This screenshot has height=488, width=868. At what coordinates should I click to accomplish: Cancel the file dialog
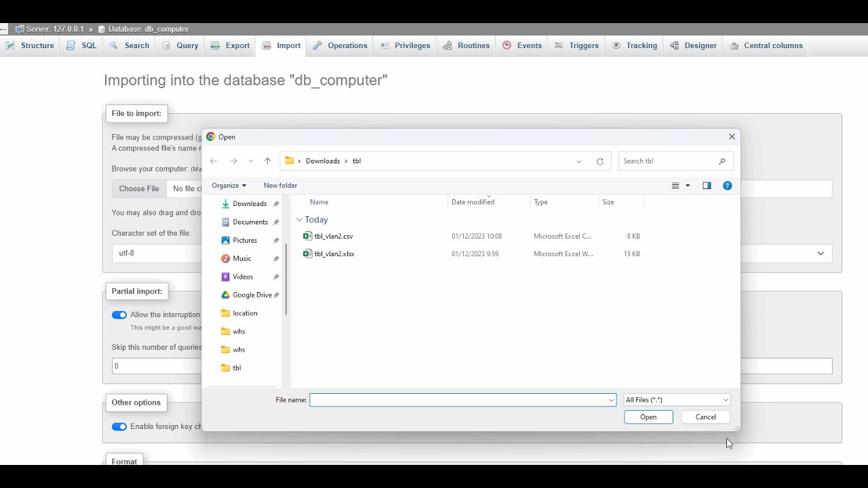coord(705,418)
